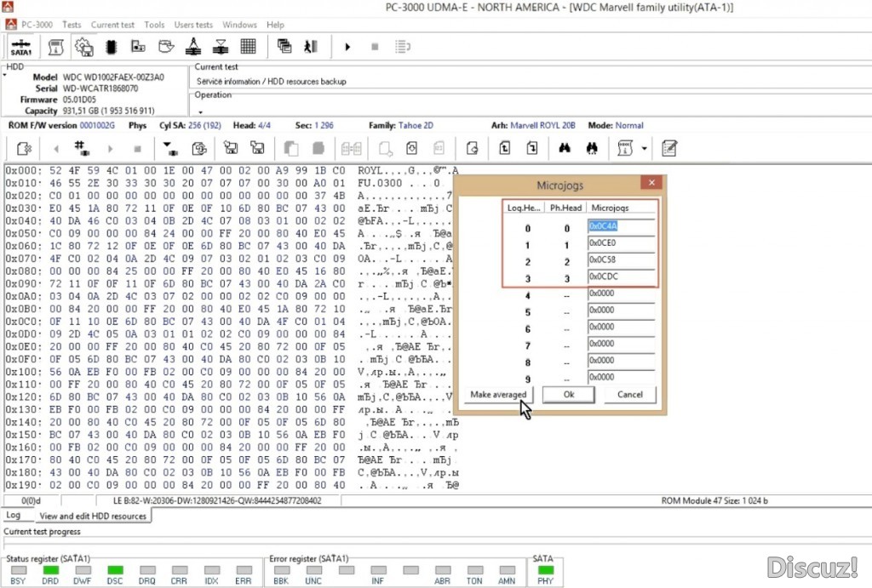Screen dimensions: 872x588
Task: Click the compass over disk platters icon
Action: 193,47
